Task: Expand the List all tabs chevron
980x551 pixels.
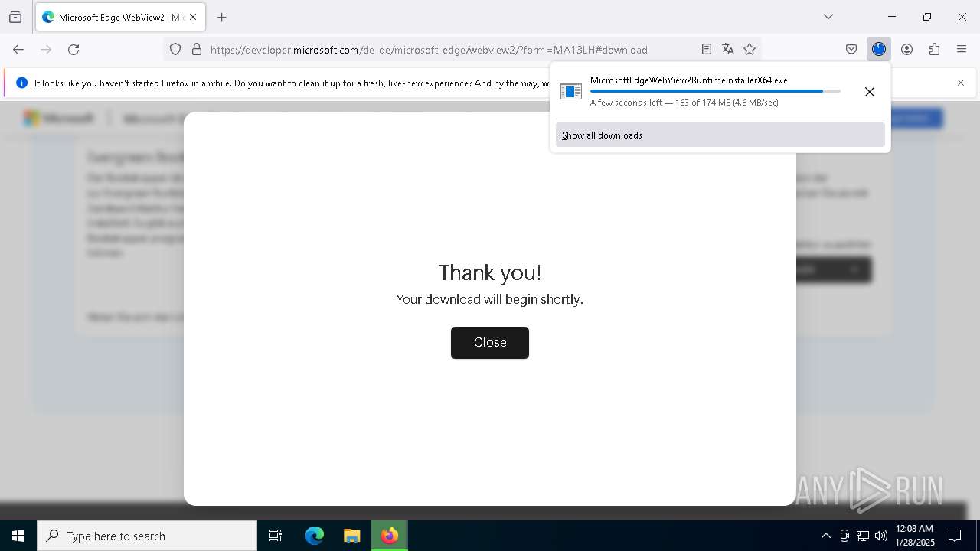Action: click(828, 17)
